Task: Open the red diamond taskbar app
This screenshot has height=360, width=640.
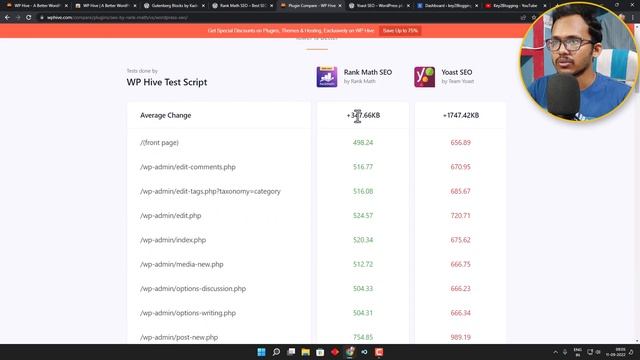Action: tap(335, 352)
